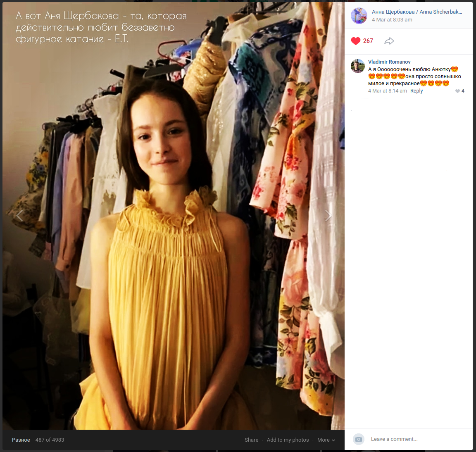Click the 267 likes counter
This screenshot has height=452, width=476.
coord(368,41)
